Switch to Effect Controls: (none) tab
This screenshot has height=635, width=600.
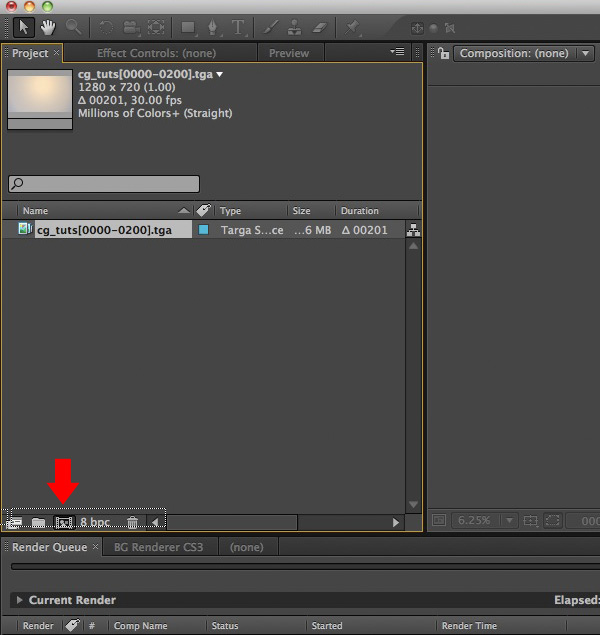tap(156, 53)
